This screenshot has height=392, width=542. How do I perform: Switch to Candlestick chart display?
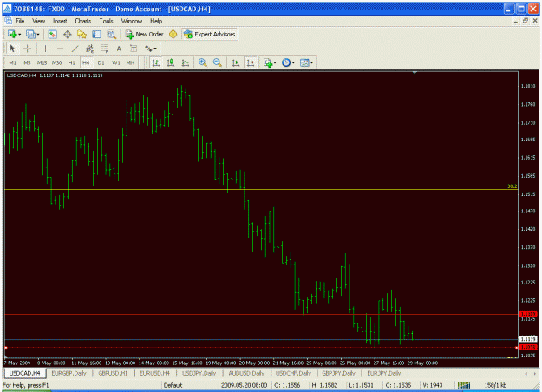(x=171, y=62)
